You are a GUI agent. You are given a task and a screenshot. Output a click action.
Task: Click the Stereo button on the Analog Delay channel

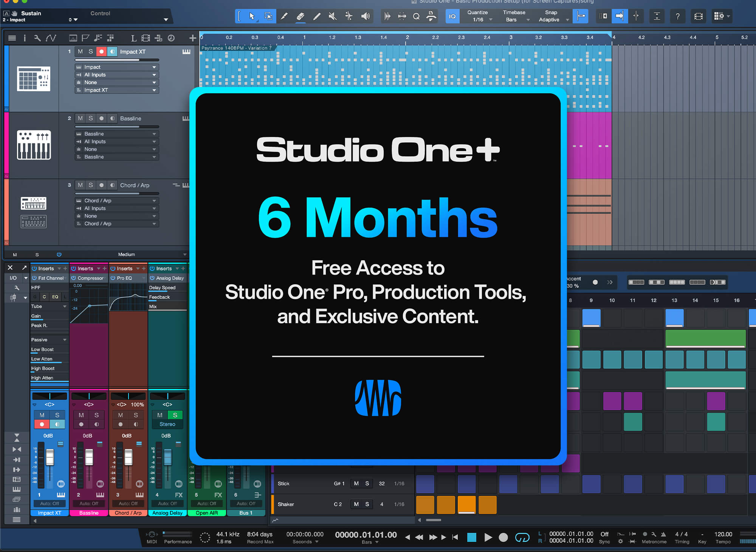click(167, 424)
